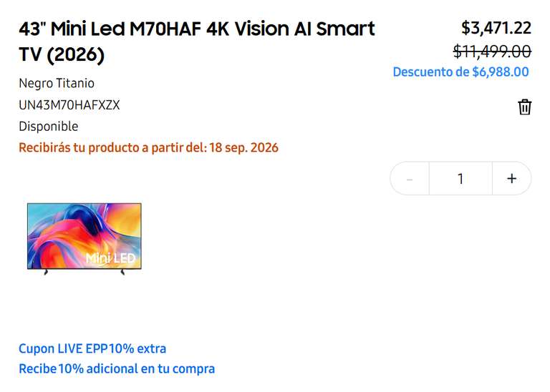Increase quantity with the plus button
The width and height of the screenshot is (550, 392).
tap(512, 179)
